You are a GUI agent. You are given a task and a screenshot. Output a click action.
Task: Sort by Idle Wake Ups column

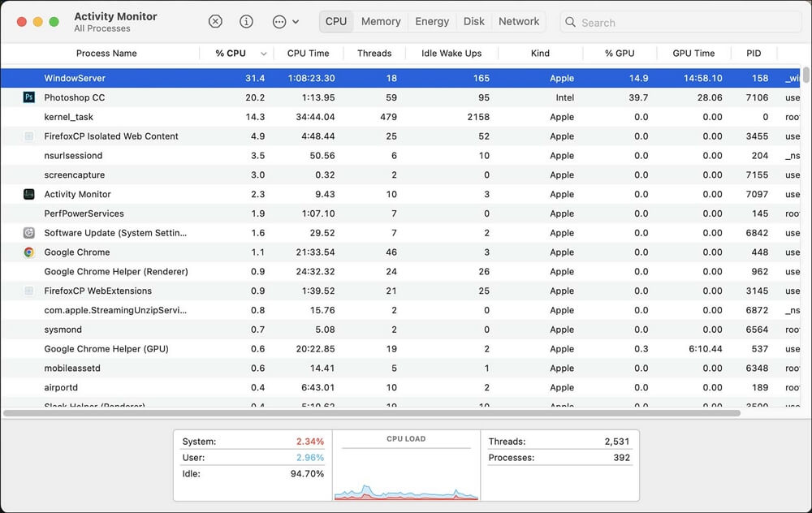(x=451, y=54)
